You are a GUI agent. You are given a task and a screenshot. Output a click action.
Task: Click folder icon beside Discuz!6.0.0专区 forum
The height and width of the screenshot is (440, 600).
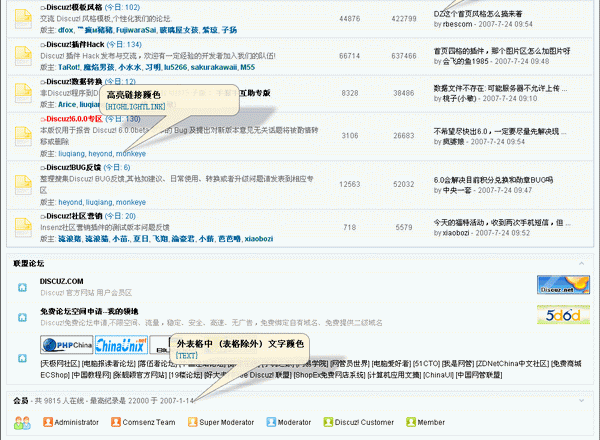click(23, 136)
